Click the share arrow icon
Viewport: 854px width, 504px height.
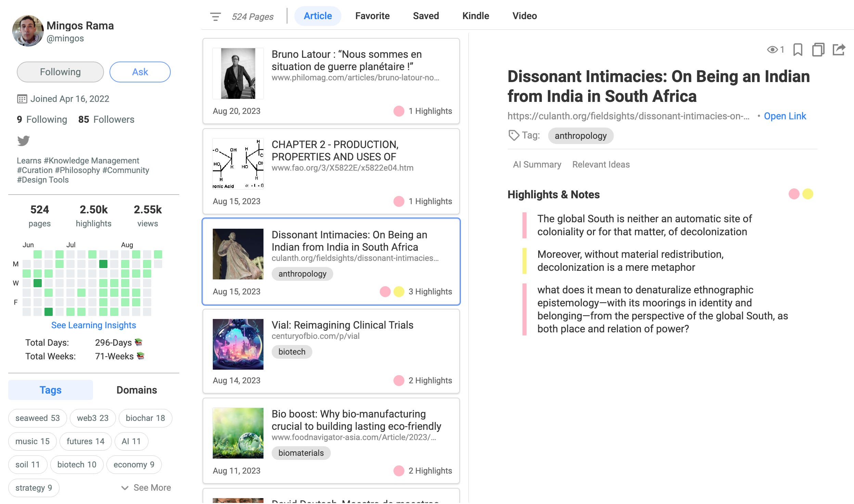tap(839, 50)
